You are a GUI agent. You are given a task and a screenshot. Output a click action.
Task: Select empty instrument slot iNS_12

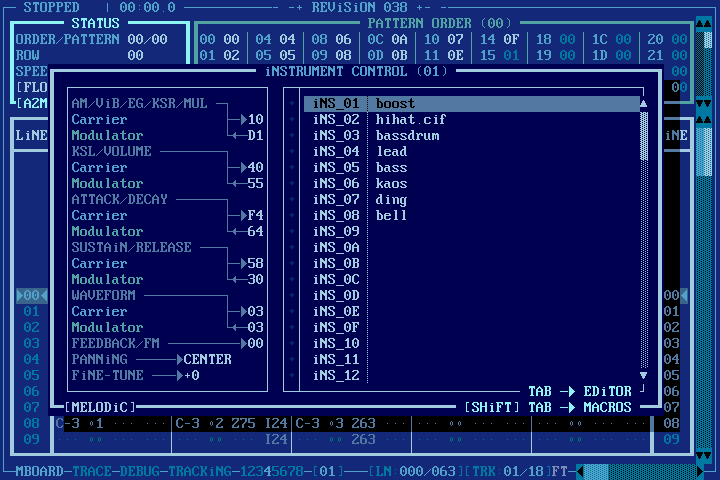tap(472, 376)
